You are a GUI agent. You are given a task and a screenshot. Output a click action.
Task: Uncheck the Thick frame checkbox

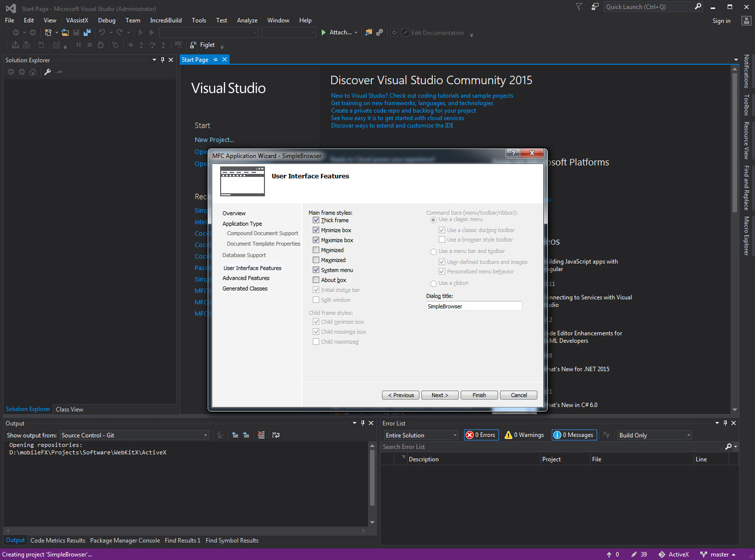[x=316, y=220]
